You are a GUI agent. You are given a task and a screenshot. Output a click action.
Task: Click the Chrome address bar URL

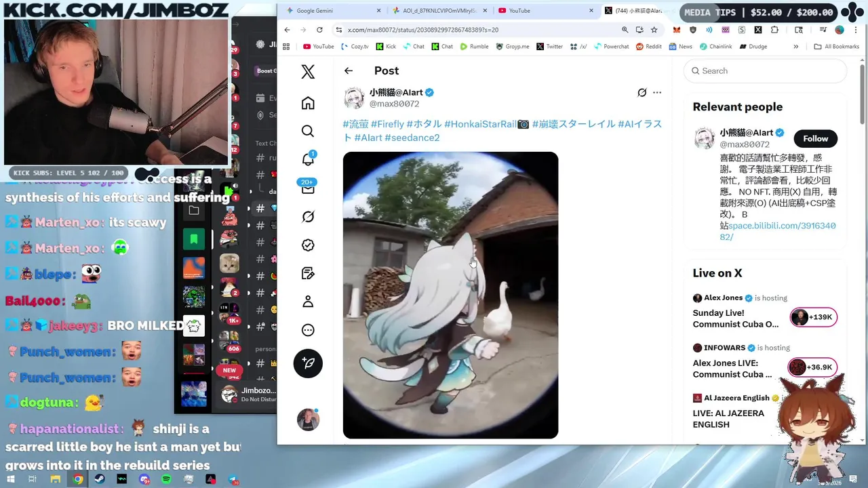coord(422,30)
